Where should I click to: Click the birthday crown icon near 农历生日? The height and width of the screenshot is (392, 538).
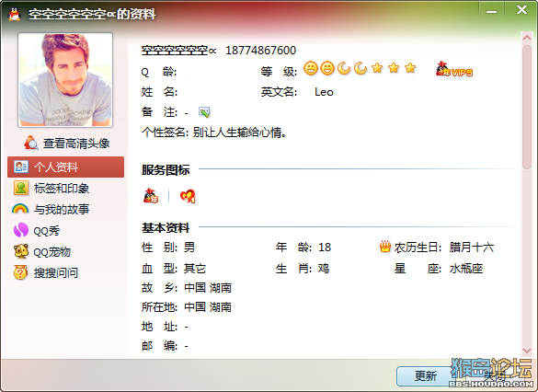coord(385,247)
